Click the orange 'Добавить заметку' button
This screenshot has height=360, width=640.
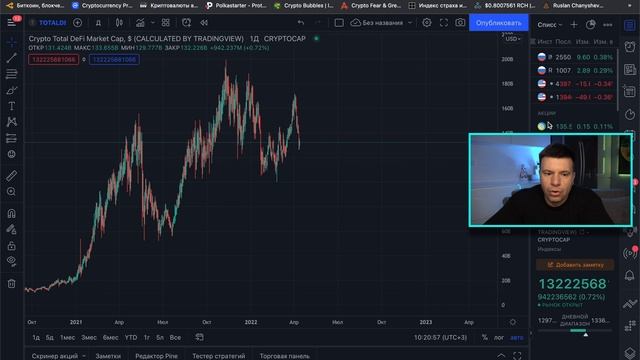(575, 265)
